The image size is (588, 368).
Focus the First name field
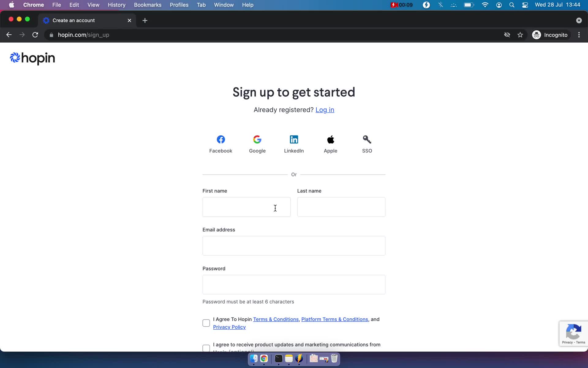pos(247,207)
